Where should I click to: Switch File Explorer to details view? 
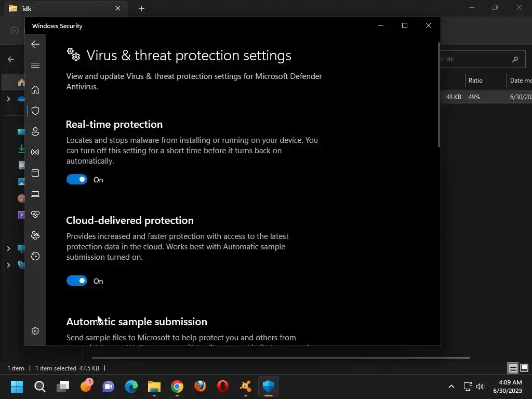coord(513,368)
